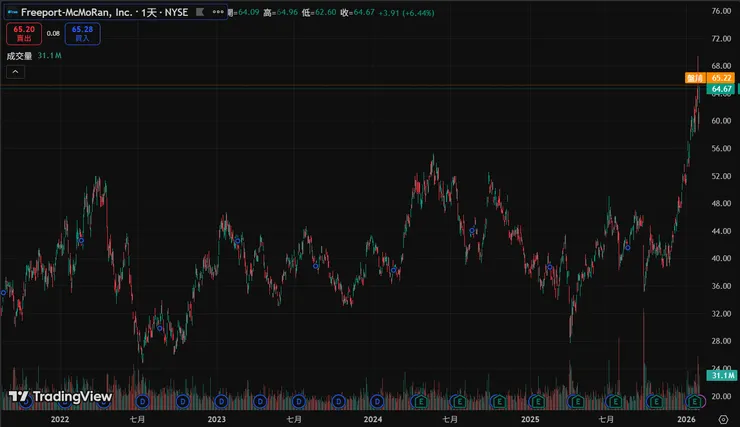
Task: Collapse the indicator legend with chevron
Action: click(15, 72)
